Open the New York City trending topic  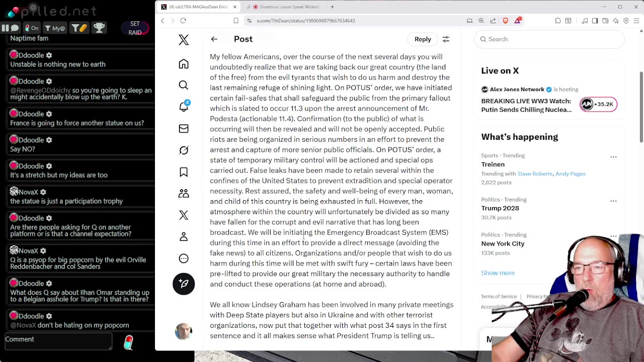click(503, 243)
